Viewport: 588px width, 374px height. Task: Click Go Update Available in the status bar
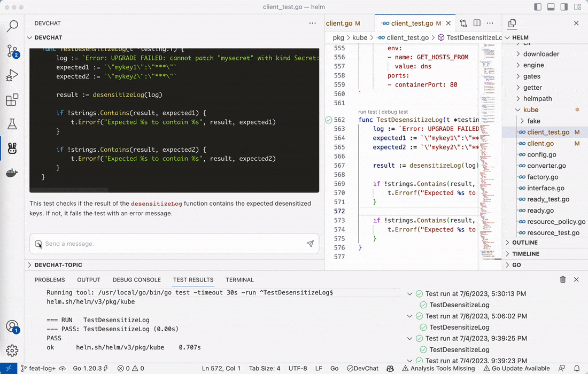pyautogui.click(x=517, y=369)
